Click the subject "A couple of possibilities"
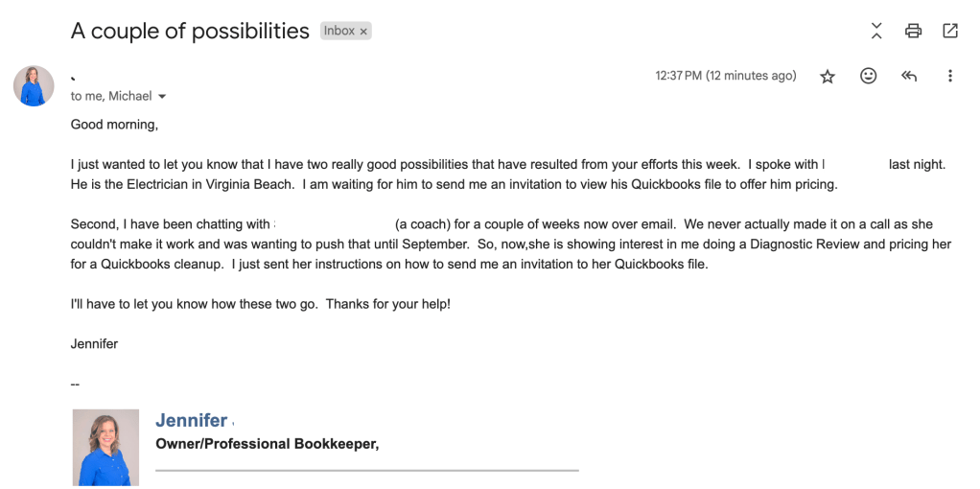Screen dimensions: 980x489 point(190,31)
